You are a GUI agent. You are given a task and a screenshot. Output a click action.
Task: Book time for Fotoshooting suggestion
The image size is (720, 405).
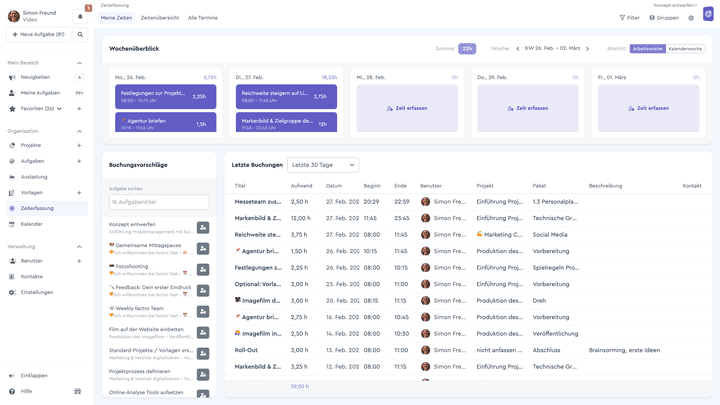[x=203, y=267]
